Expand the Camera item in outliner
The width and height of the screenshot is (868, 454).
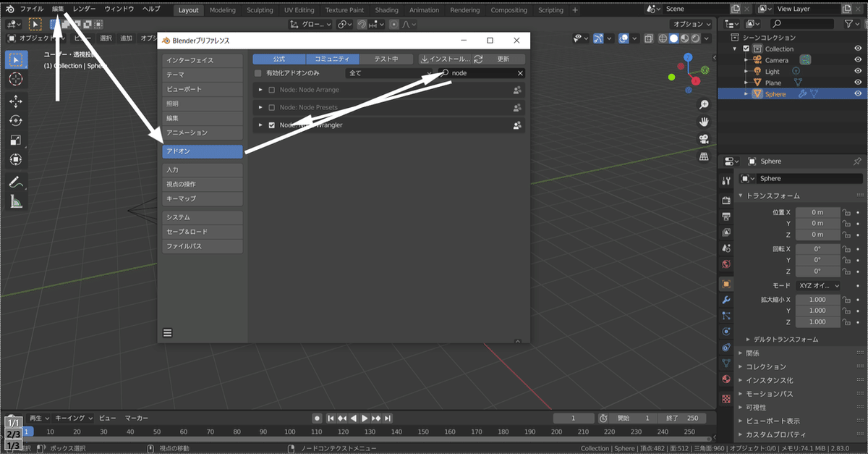tap(747, 60)
